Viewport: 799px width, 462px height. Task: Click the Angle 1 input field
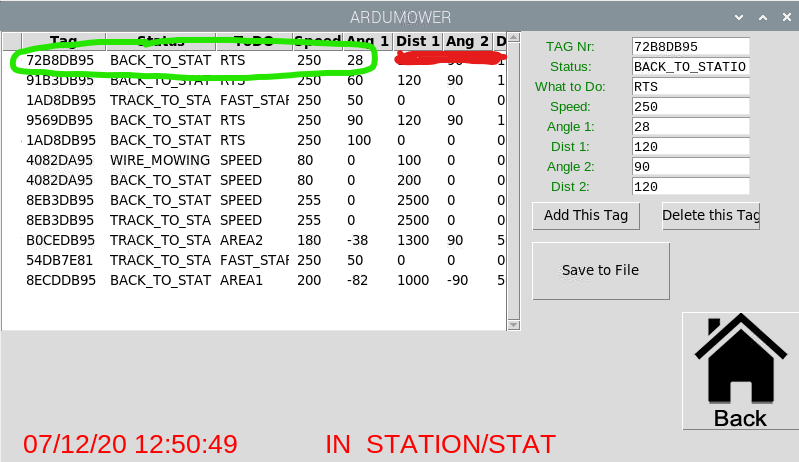(x=690, y=126)
